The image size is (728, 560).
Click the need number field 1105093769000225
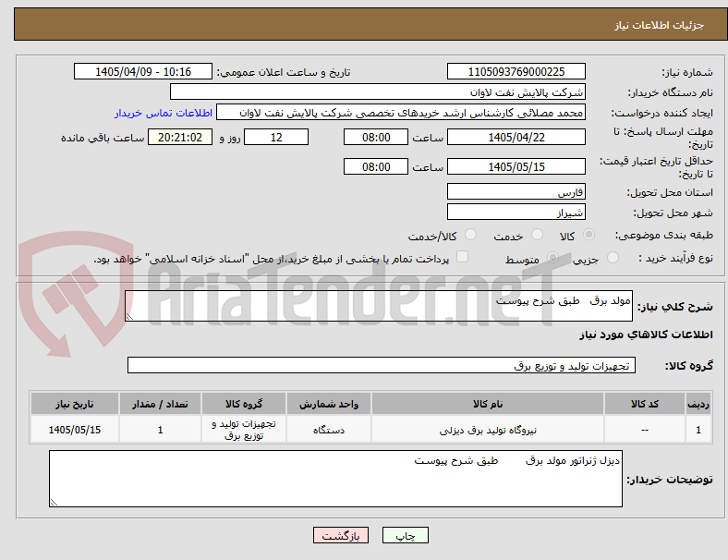point(516,71)
